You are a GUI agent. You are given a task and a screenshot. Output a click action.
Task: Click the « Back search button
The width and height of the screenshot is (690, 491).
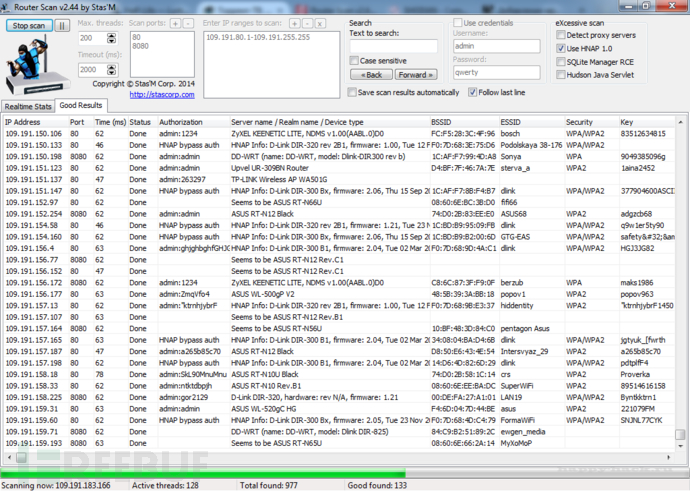[371, 75]
